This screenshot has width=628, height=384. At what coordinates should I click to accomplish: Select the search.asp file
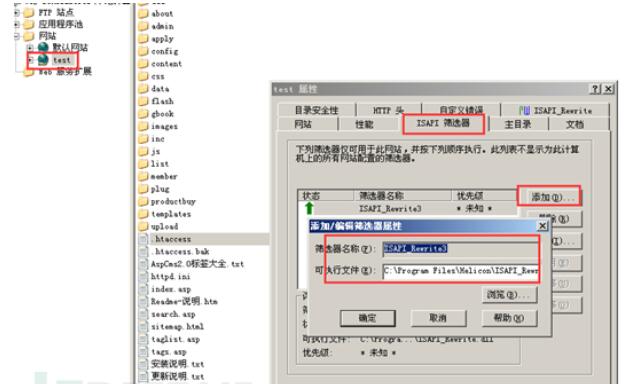point(173,314)
